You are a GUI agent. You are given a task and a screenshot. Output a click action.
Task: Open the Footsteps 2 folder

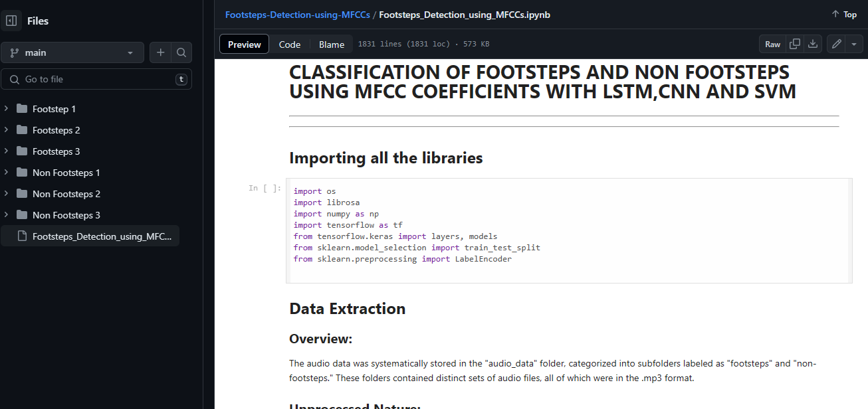56,130
